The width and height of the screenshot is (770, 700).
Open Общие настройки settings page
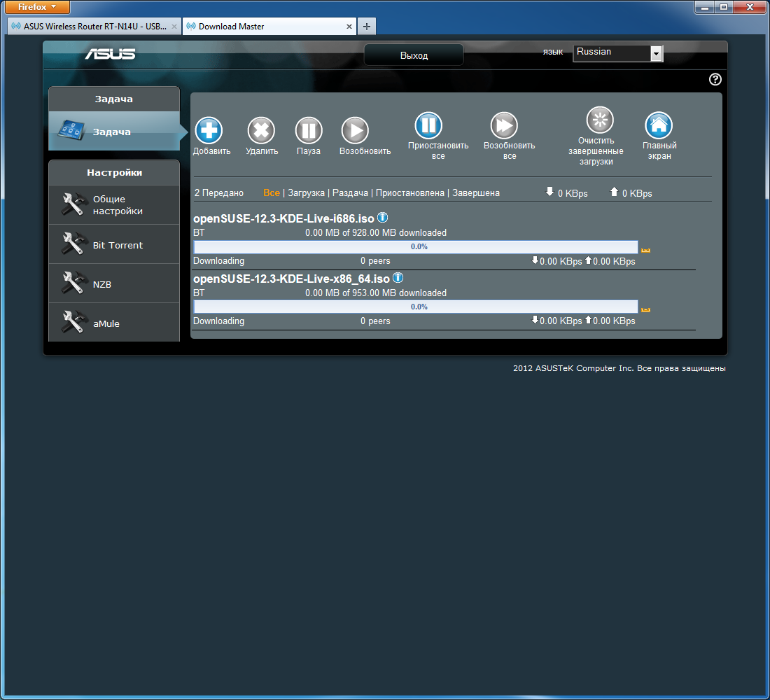tap(114, 205)
